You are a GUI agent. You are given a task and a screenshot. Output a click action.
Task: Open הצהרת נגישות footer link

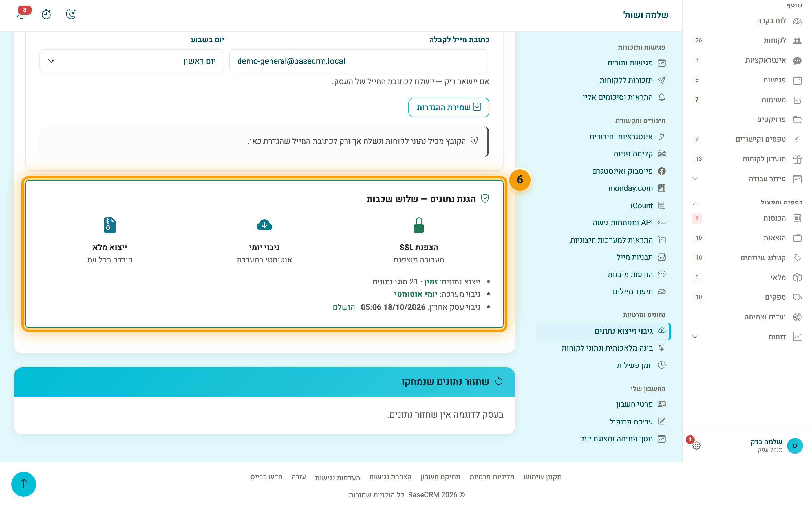[390, 477]
